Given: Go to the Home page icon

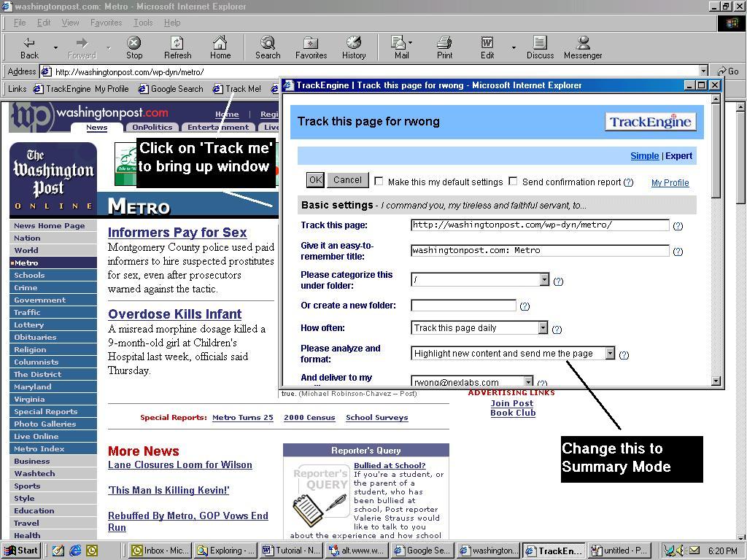Looking at the screenshot, I should point(220,48).
